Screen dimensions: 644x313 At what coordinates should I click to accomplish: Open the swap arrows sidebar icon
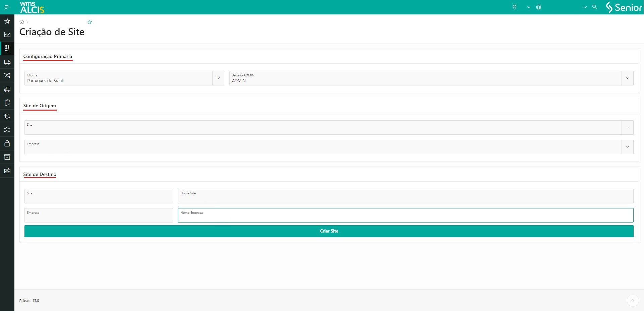(7, 116)
